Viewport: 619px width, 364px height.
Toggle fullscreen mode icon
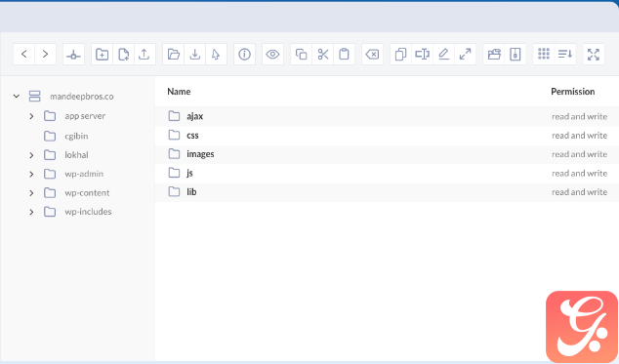(594, 54)
